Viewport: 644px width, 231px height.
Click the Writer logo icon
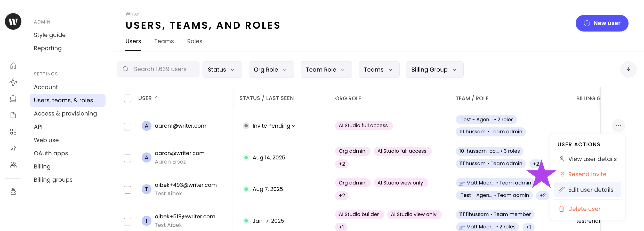point(13,21)
